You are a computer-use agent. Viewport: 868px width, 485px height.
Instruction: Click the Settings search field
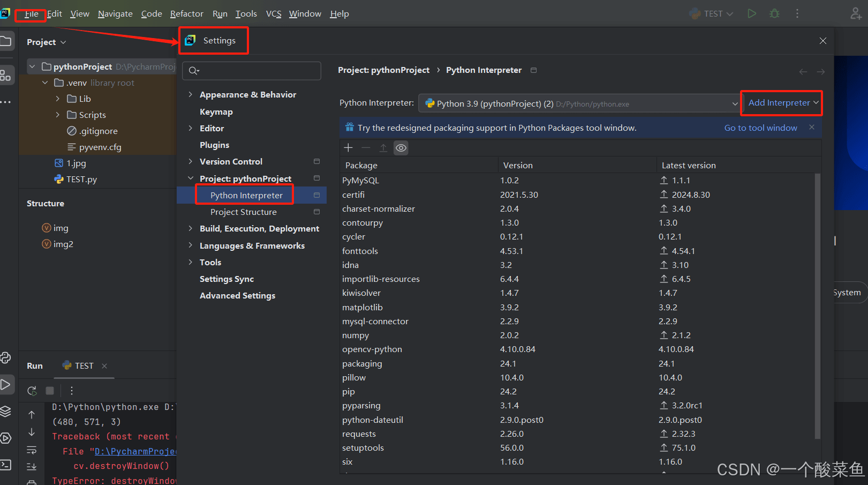tap(252, 71)
